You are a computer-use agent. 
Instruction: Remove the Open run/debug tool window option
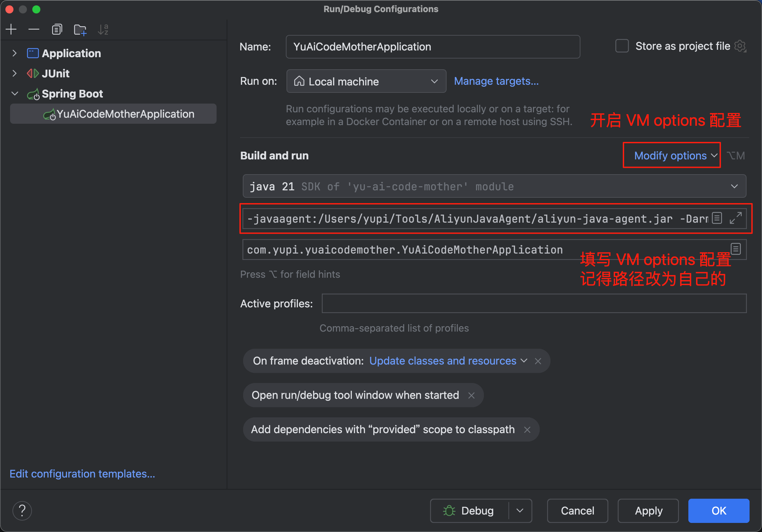pos(471,395)
